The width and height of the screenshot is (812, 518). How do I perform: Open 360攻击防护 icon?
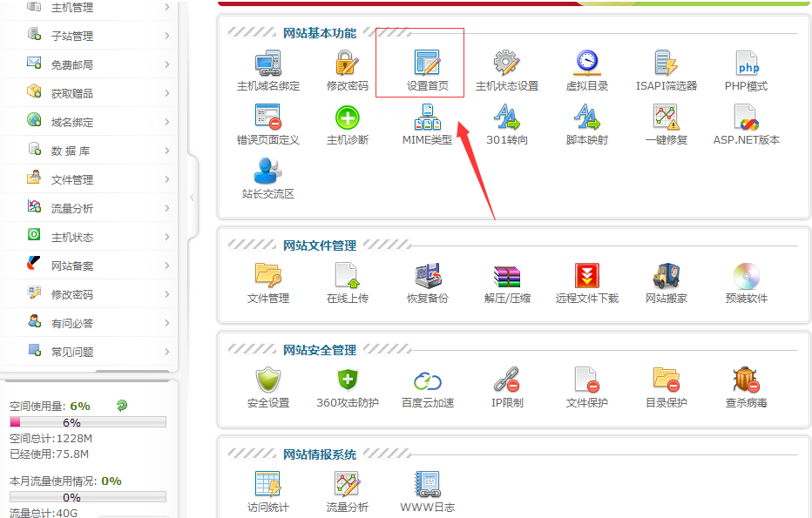pyautogui.click(x=348, y=380)
